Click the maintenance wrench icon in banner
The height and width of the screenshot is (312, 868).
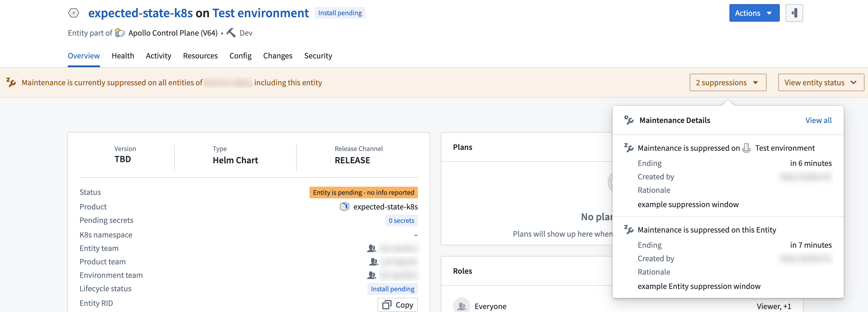coord(11,83)
